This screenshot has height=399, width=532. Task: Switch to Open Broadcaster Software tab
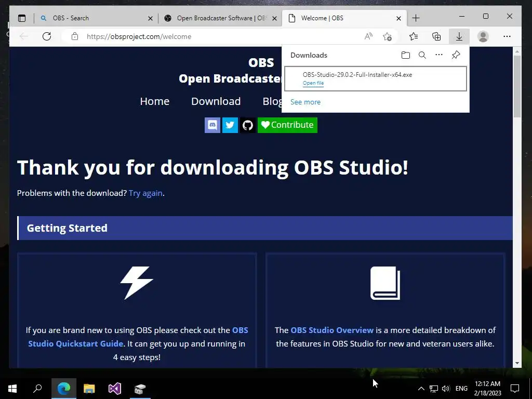point(220,18)
